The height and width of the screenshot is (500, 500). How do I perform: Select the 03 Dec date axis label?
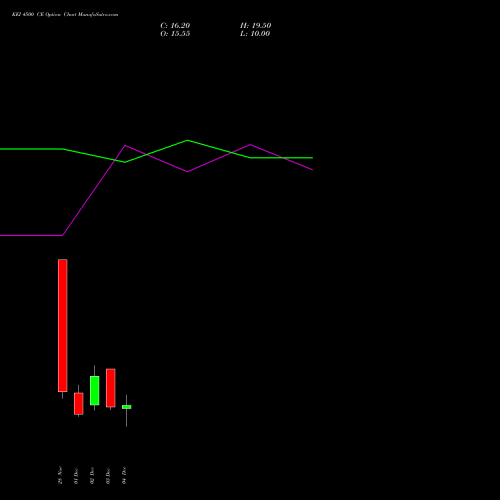108,476
